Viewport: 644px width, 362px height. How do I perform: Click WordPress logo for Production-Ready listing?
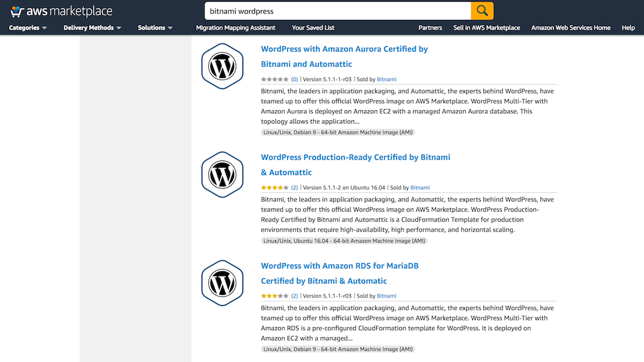tap(222, 175)
